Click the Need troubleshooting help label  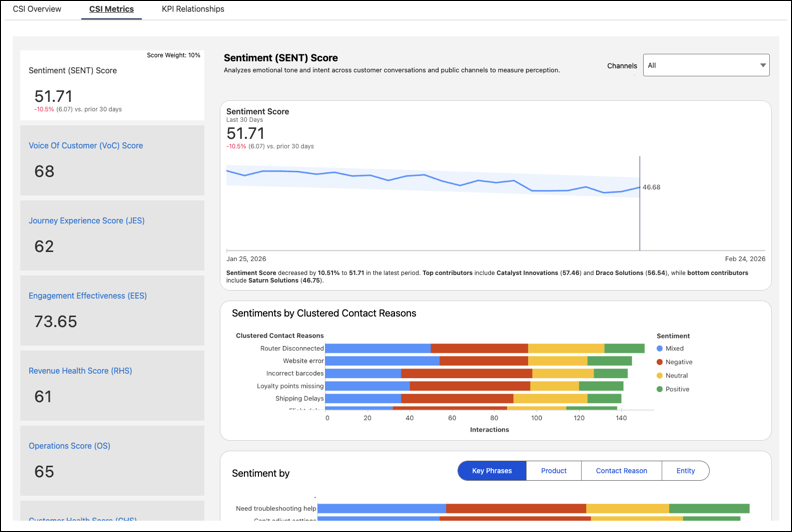[276, 509]
